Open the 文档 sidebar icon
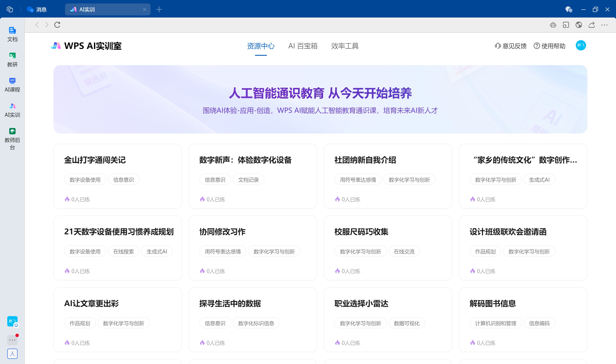This screenshot has height=364, width=616. [12, 34]
